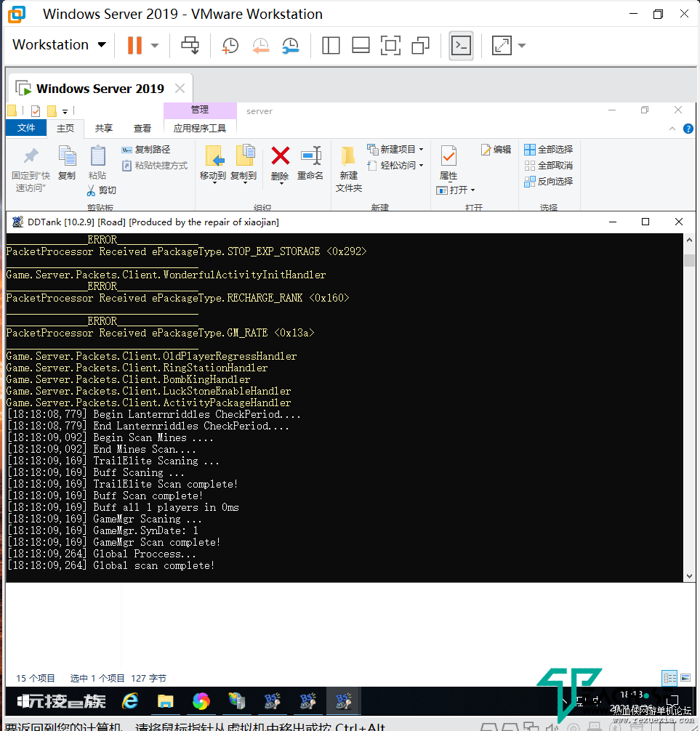Screen dimensions: 700x731
Task: Send Ctrl+Alt+Del to the virtual machine
Action: [190, 45]
